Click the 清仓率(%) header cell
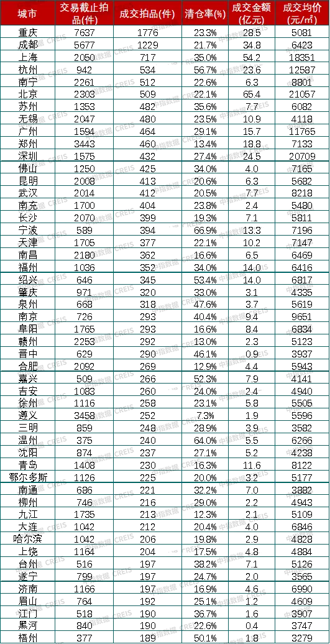The height and width of the screenshot is (644, 330). pos(204,12)
